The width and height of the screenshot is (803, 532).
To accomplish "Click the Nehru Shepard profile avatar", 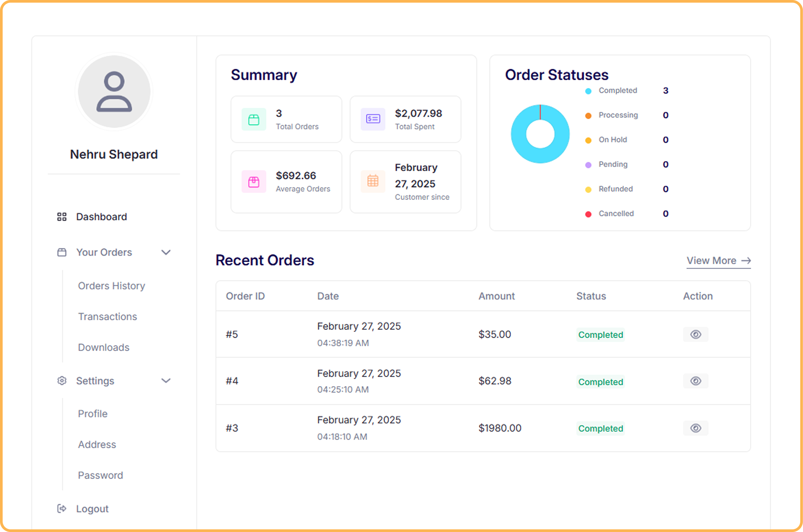I will tap(114, 92).
